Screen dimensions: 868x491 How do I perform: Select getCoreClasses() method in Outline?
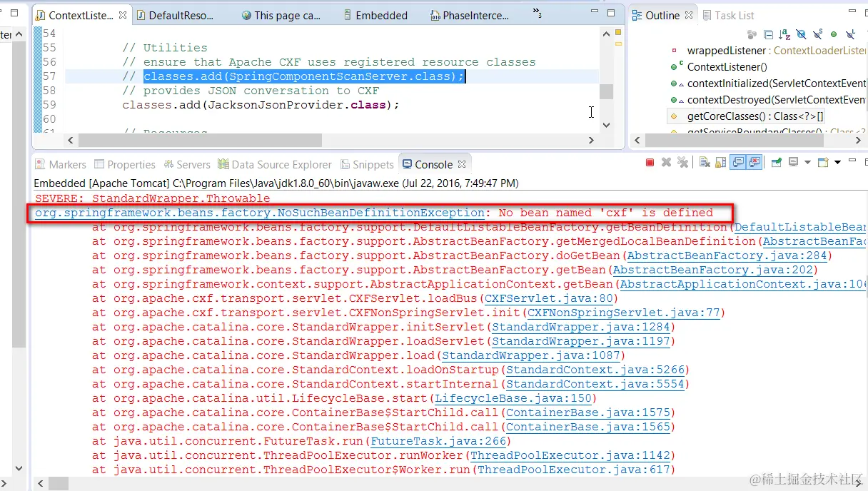(x=747, y=116)
